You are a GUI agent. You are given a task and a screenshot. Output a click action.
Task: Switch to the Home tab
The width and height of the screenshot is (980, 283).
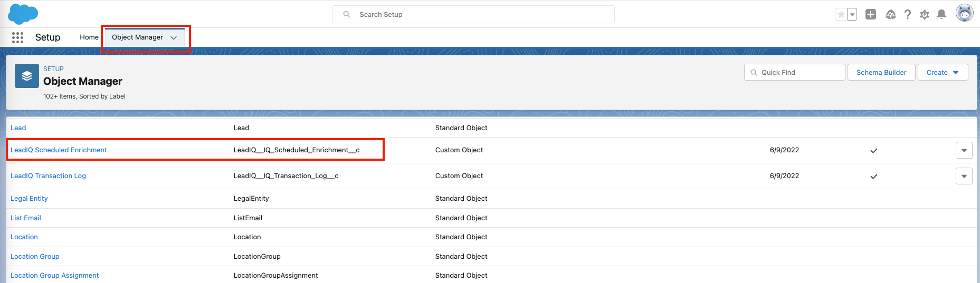[89, 37]
